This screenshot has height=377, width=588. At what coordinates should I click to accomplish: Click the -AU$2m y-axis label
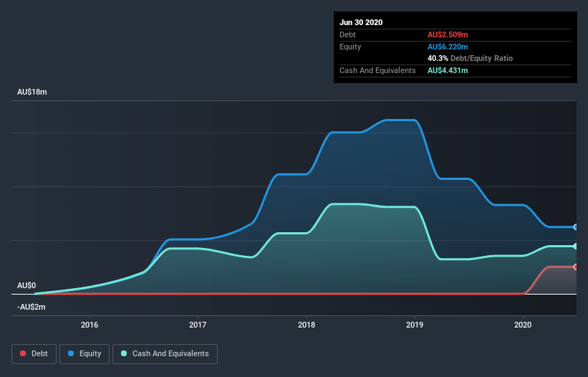(x=31, y=307)
